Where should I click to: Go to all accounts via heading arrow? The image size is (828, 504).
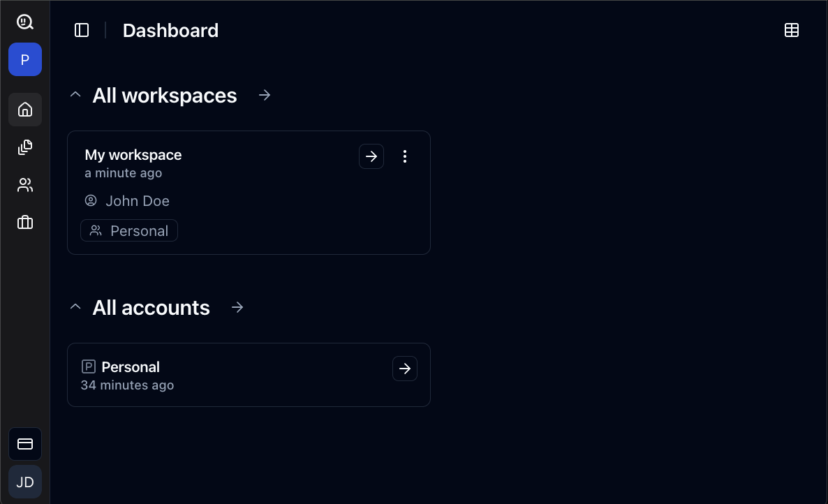pyautogui.click(x=237, y=307)
